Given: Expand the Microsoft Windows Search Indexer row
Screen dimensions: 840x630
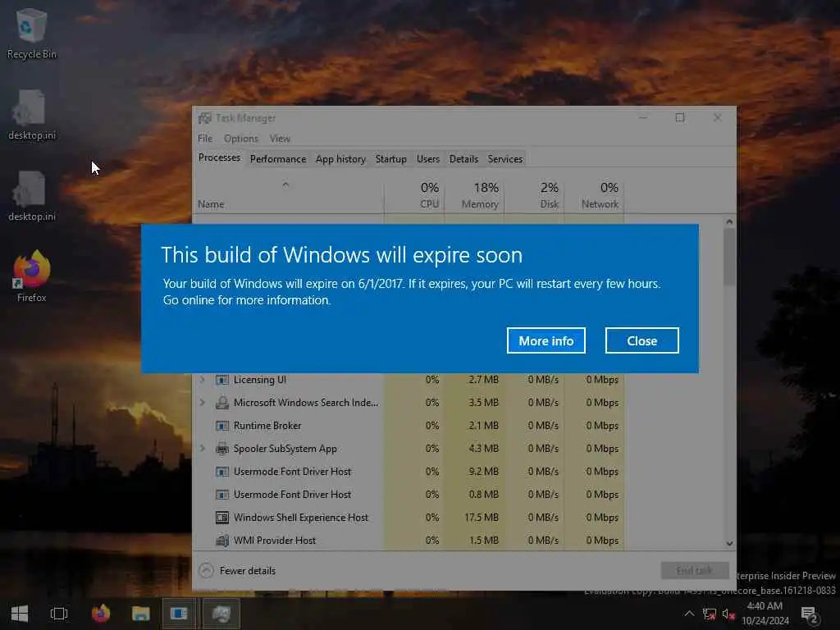Looking at the screenshot, I should 203,402.
